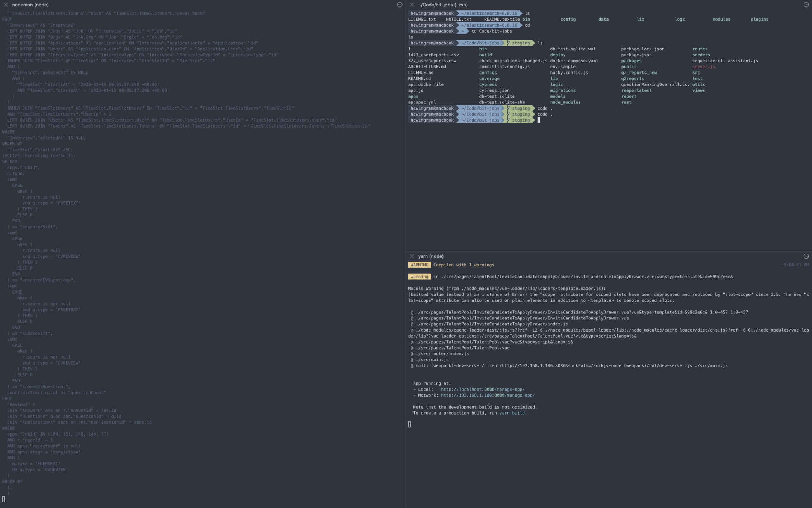Open nodemon pane options menu icon
Viewport: 812px width, 508px height.
(400, 5)
